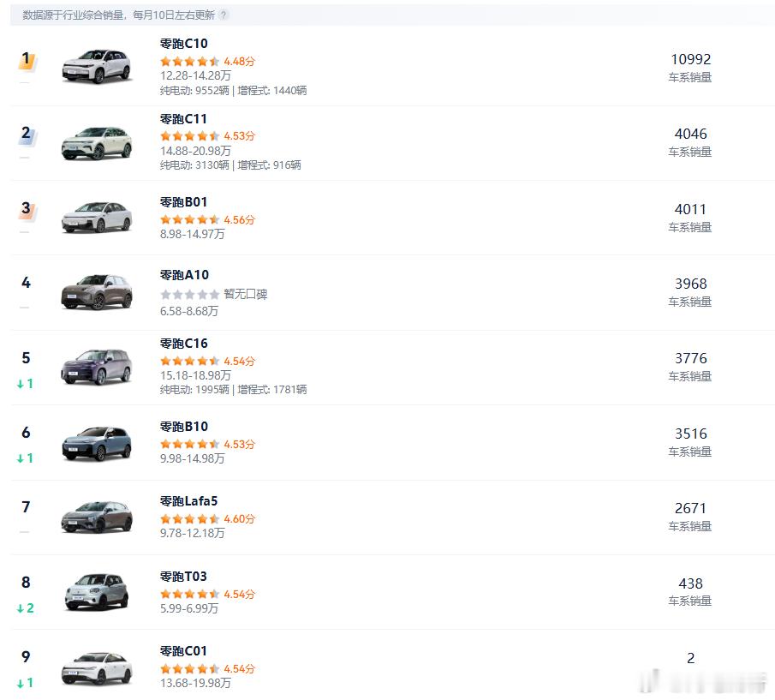Open the 零跑C11 model link

point(183,119)
